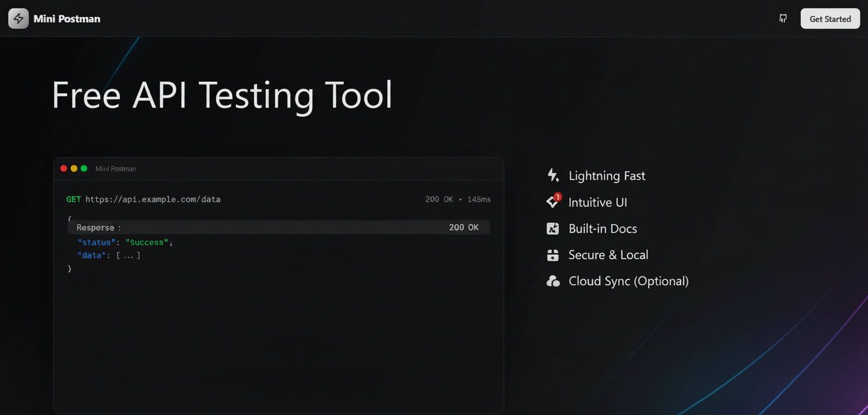The height and width of the screenshot is (415, 868).
Task: Click the 'Built-in Docs' feature text
Action: coord(603,229)
